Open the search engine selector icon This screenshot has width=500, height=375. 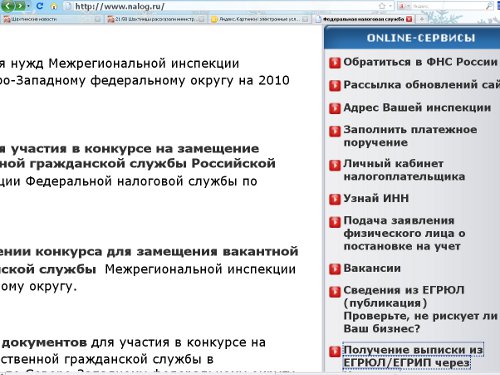pyautogui.click(x=404, y=6)
